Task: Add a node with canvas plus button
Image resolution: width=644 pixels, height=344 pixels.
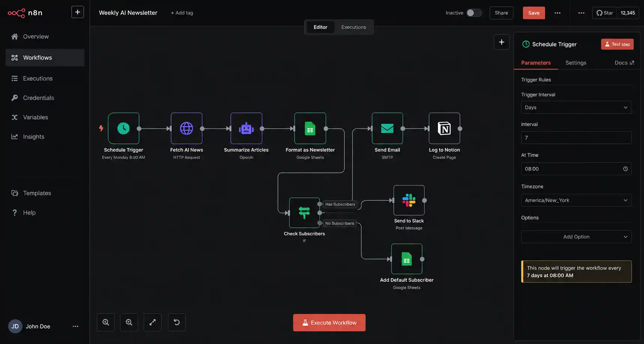Action: coord(501,42)
